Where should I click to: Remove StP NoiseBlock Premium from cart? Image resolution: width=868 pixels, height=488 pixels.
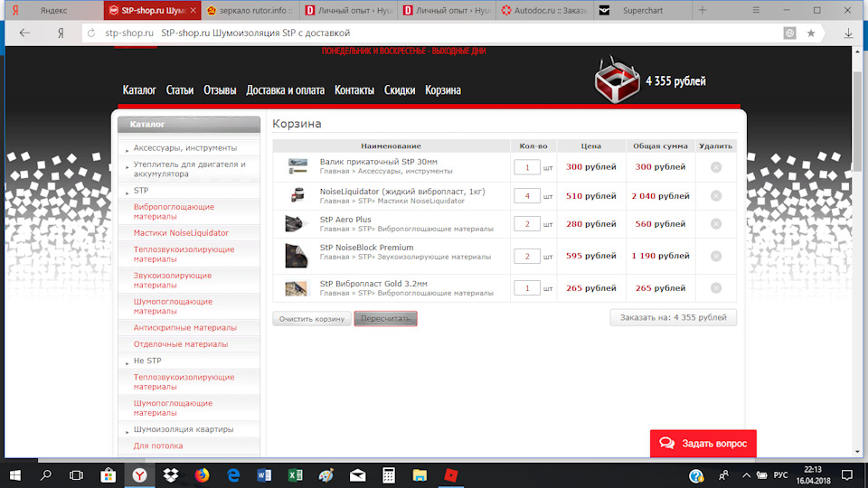[x=716, y=256]
